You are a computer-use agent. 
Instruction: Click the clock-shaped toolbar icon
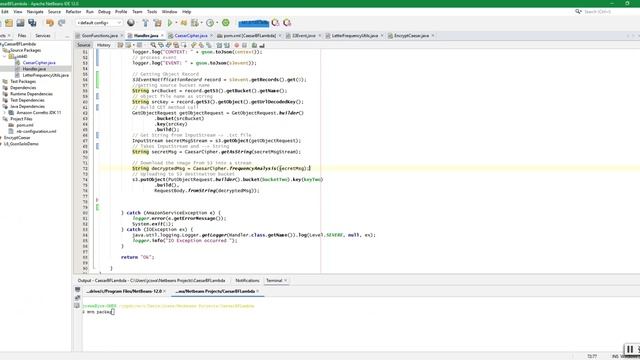pos(210,23)
